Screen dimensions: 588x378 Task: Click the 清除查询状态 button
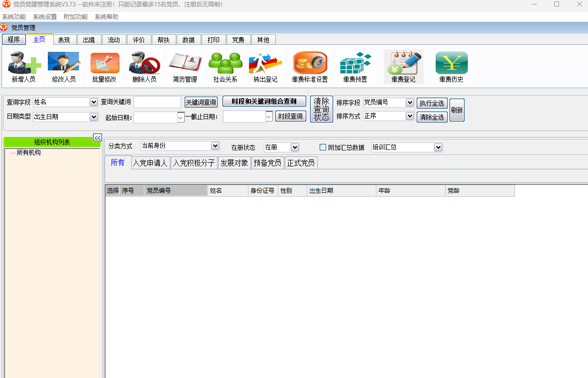click(321, 109)
